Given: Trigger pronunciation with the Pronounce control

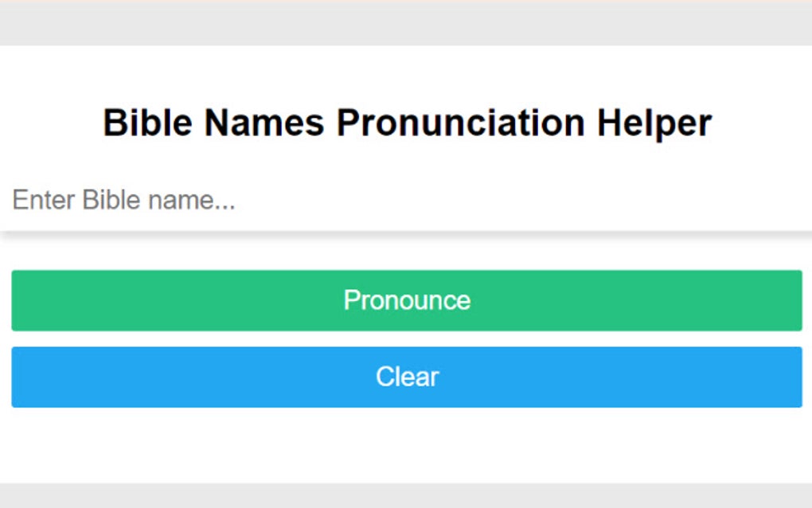Looking at the screenshot, I should 406,300.
